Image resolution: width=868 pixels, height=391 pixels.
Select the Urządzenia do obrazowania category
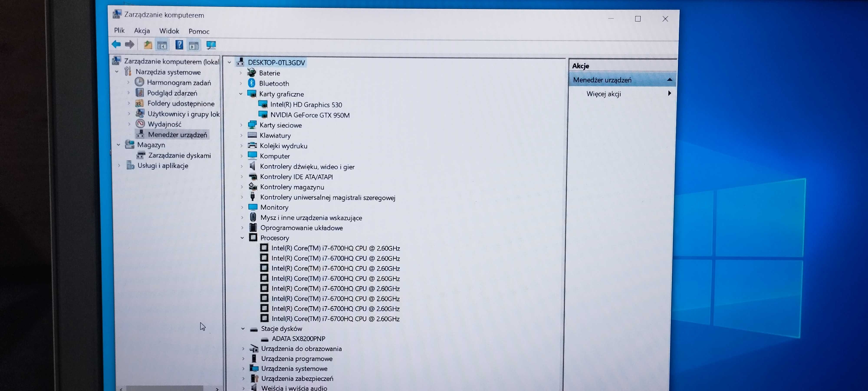(x=301, y=348)
